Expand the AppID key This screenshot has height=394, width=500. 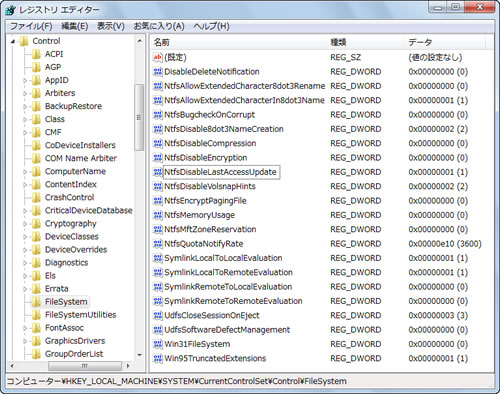pyautogui.click(x=25, y=80)
